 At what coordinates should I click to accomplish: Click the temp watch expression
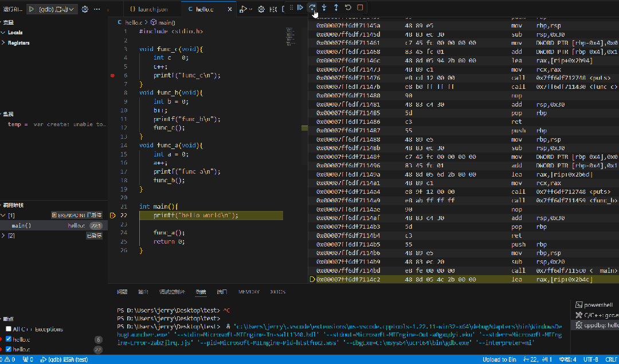[x=54, y=124]
